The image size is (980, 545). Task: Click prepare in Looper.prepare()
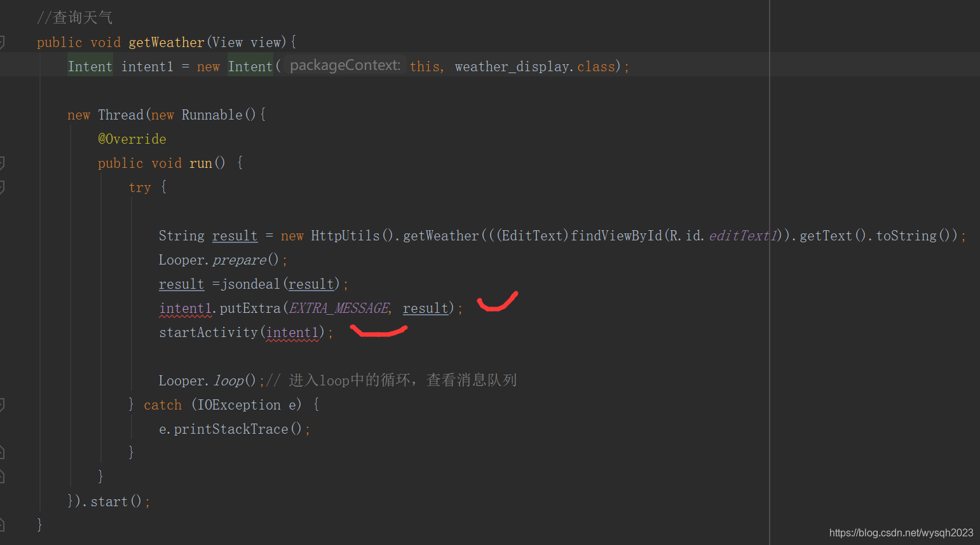[240, 260]
